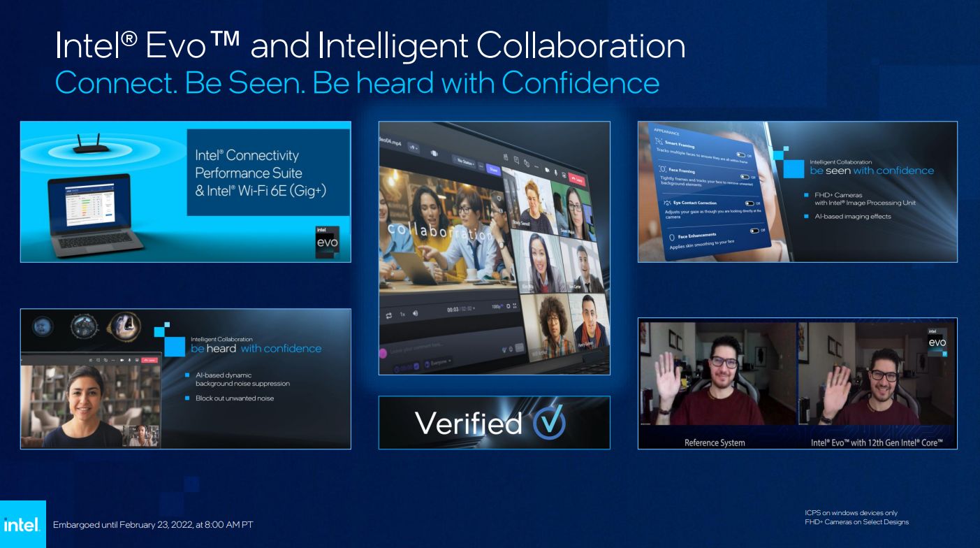Click the roaring lion noise badge
The height and width of the screenshot is (548, 980).
[x=126, y=327]
